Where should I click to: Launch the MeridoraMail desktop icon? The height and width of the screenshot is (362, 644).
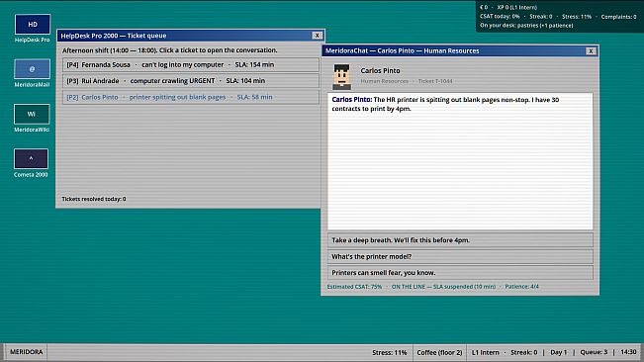pyautogui.click(x=32, y=73)
